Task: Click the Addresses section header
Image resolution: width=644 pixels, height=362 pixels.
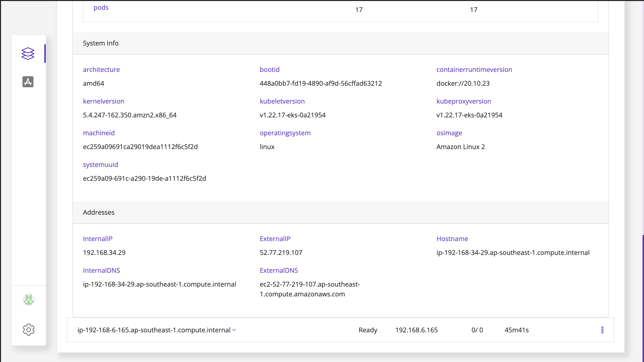Action: click(99, 212)
